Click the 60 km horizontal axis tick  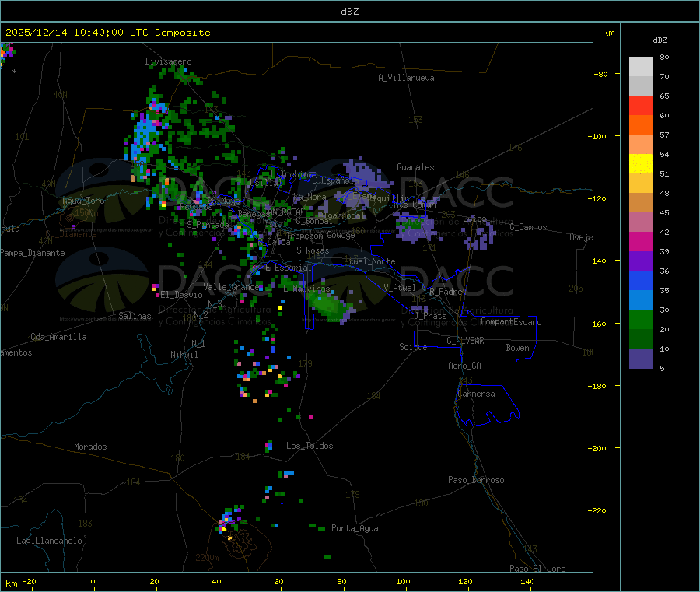click(x=278, y=581)
